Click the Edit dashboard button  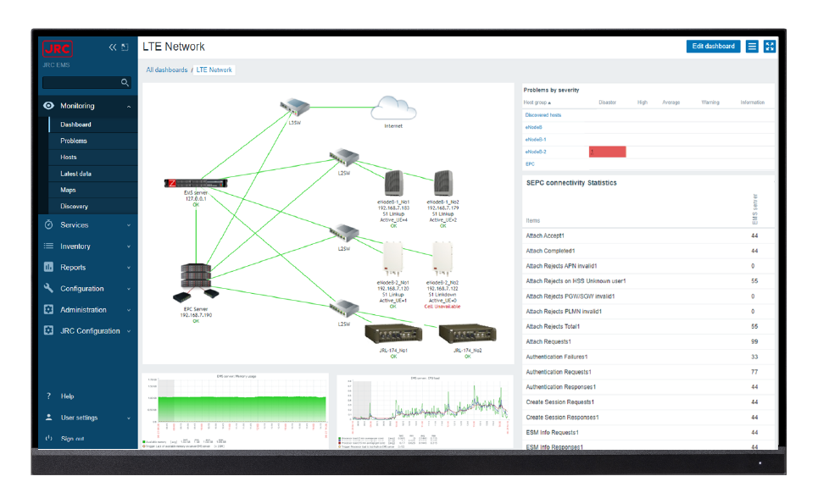(713, 47)
